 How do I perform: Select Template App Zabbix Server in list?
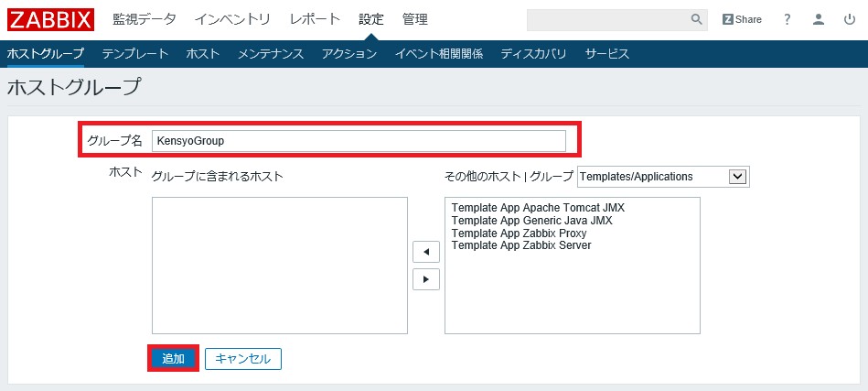pyautogui.click(x=520, y=245)
